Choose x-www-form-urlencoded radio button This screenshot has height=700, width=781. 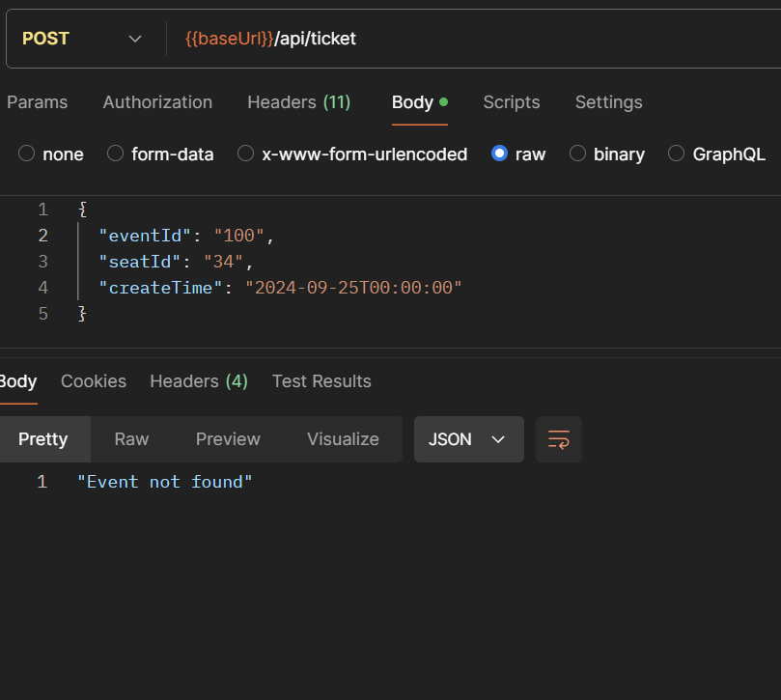246,154
